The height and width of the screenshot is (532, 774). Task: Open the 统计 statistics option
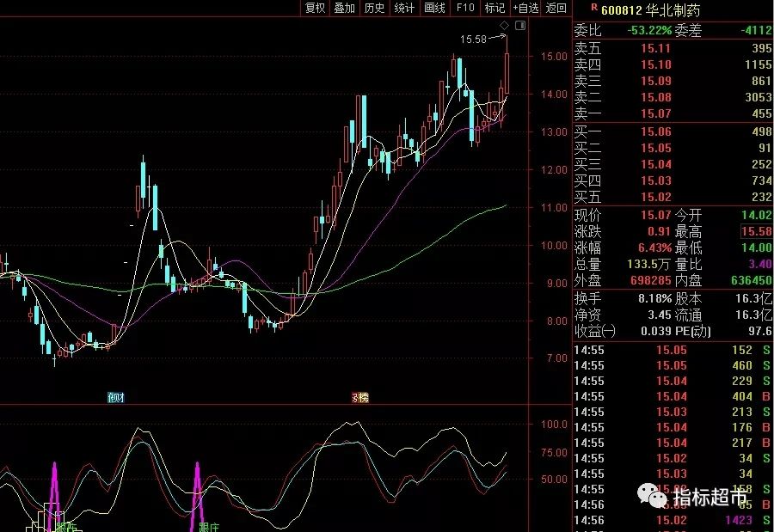(x=404, y=8)
